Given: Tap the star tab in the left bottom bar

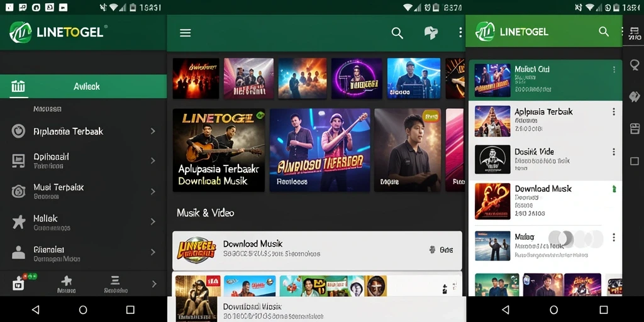Looking at the screenshot, I should tap(66, 284).
